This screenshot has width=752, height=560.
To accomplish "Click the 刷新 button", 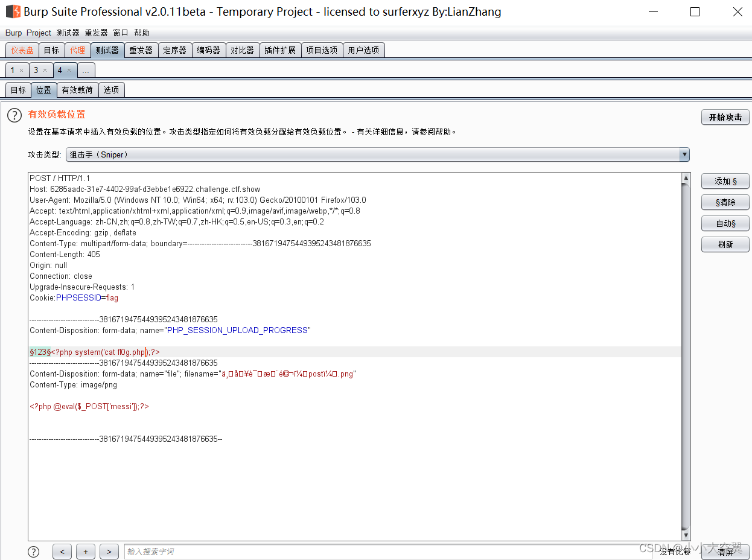I will pyautogui.click(x=725, y=244).
